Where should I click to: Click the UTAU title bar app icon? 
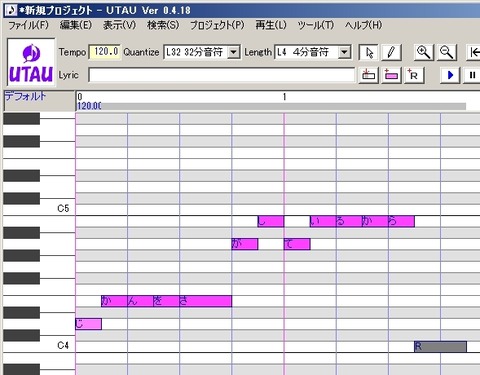(11, 10)
